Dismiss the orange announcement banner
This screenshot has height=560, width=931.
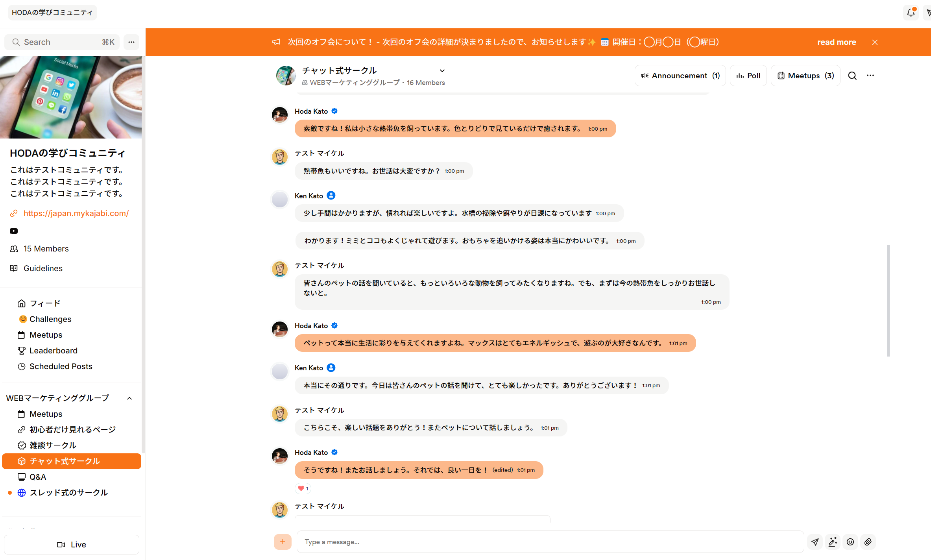coord(875,42)
